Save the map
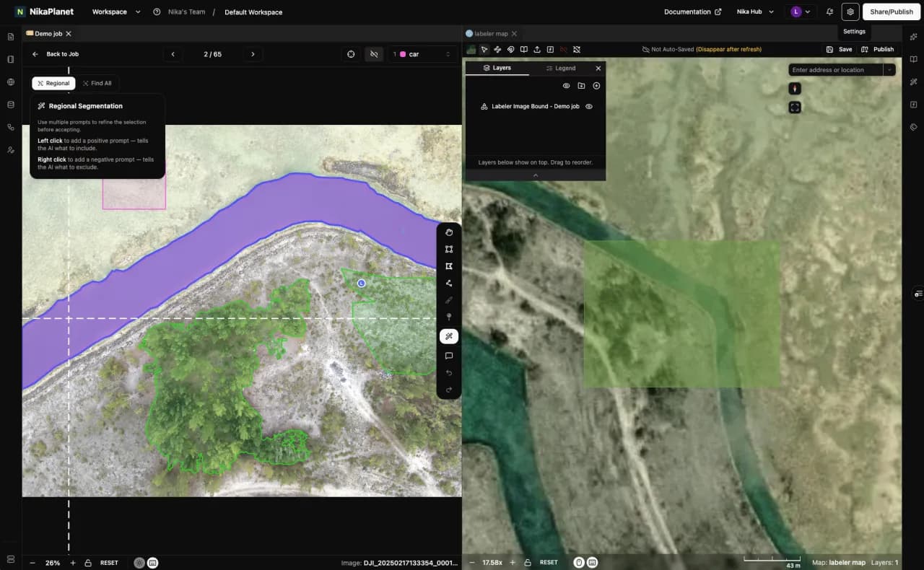Screen dimensions: 924x570 [839, 49]
